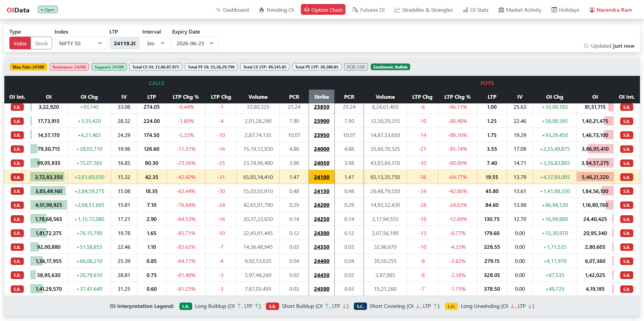Click call LTP Chg % -76.84%

pos(186,205)
